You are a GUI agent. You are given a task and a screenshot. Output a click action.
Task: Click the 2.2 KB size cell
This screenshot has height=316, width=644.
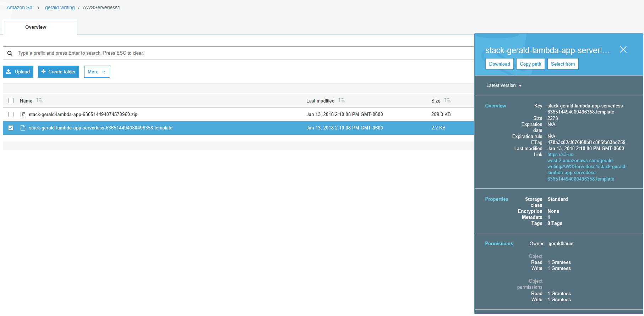click(x=438, y=128)
